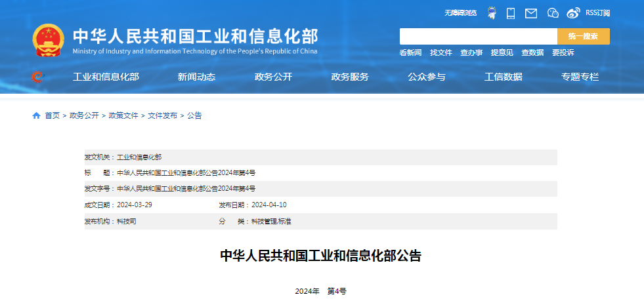
Task: Open the 专题专栏 navigation item
Action: point(580,77)
